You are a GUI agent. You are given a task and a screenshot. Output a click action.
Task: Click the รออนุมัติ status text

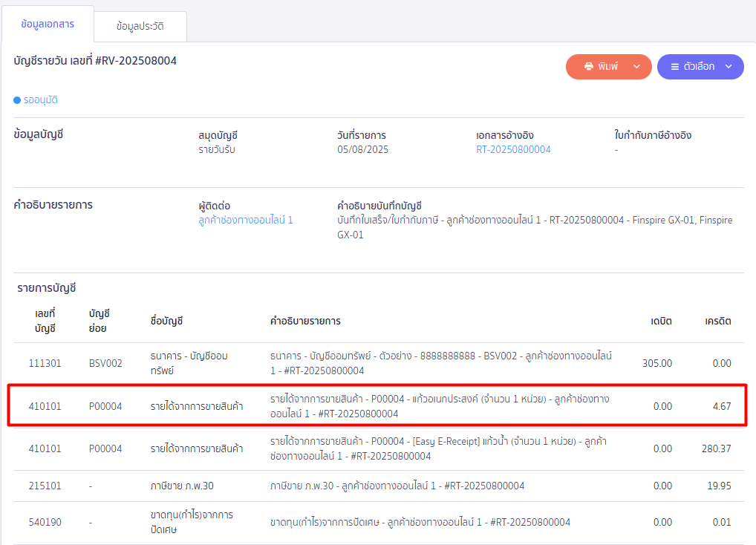41,100
